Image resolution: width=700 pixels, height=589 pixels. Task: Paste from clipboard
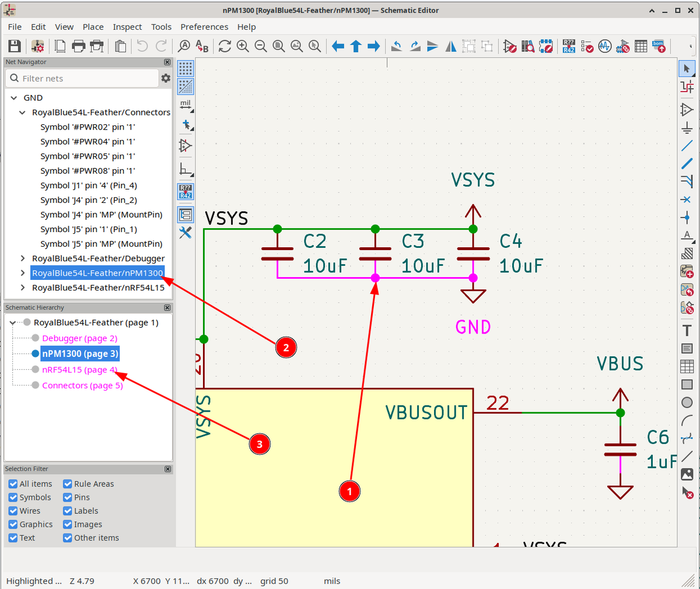120,46
